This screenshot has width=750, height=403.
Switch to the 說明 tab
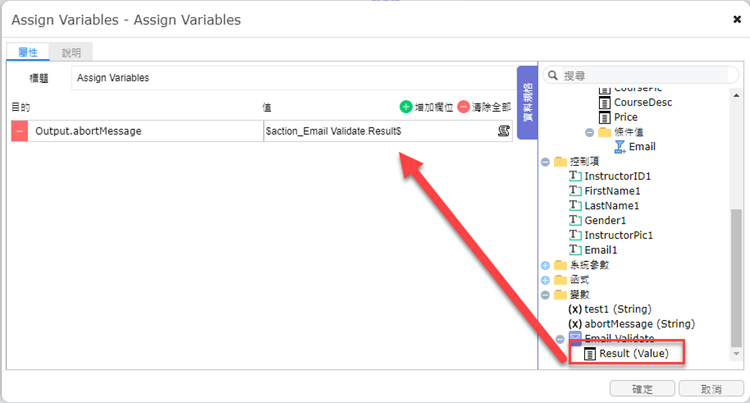(x=71, y=52)
